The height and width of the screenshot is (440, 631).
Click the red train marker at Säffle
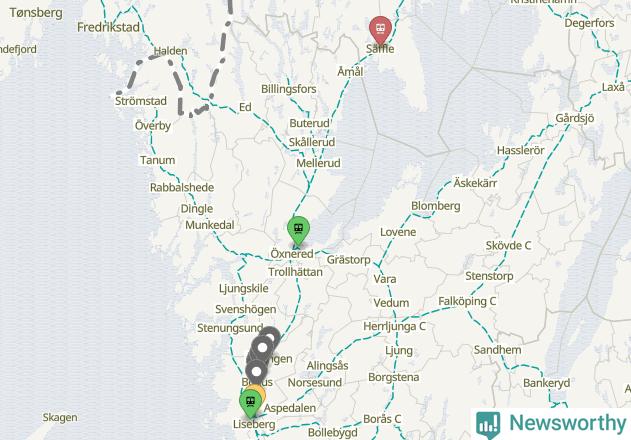coord(380,29)
